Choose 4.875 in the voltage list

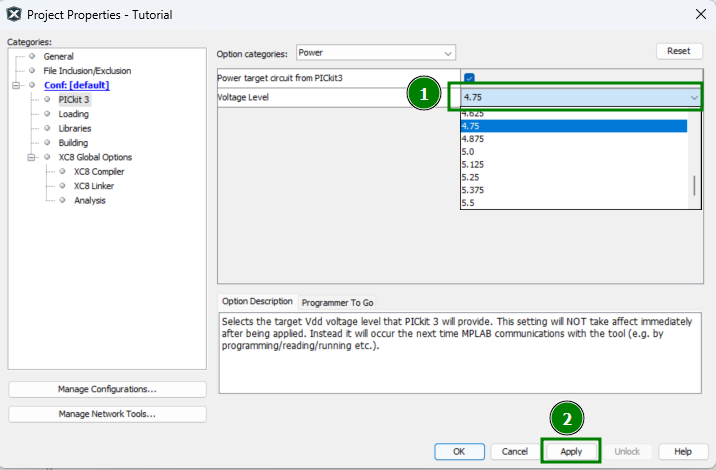pyautogui.click(x=574, y=139)
